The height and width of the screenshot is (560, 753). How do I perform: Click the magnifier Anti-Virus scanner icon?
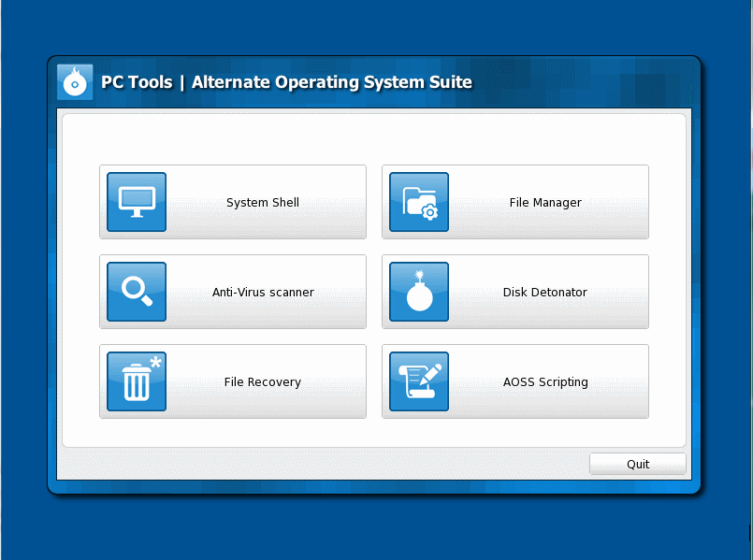point(137,292)
